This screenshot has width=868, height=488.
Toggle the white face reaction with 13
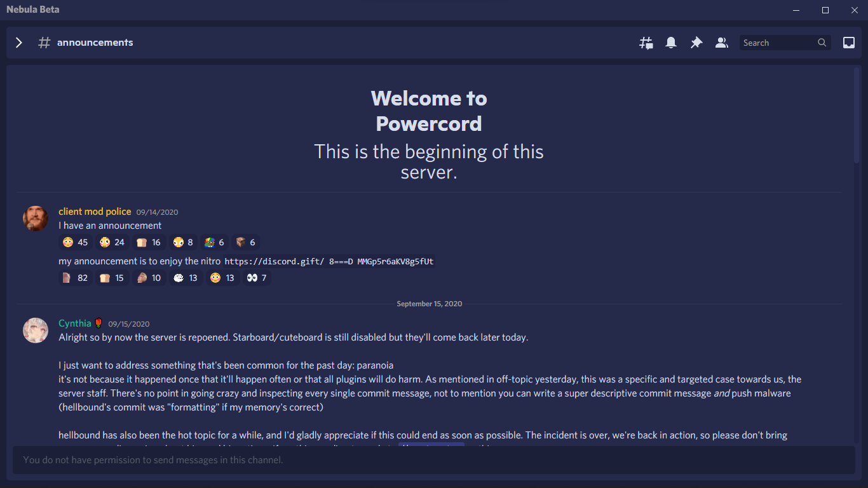(x=186, y=278)
